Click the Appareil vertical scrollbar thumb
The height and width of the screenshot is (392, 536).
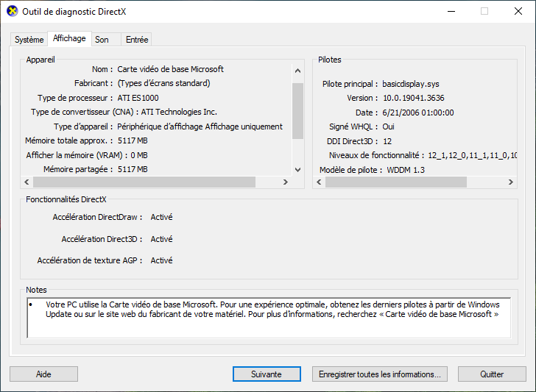pyautogui.click(x=297, y=111)
